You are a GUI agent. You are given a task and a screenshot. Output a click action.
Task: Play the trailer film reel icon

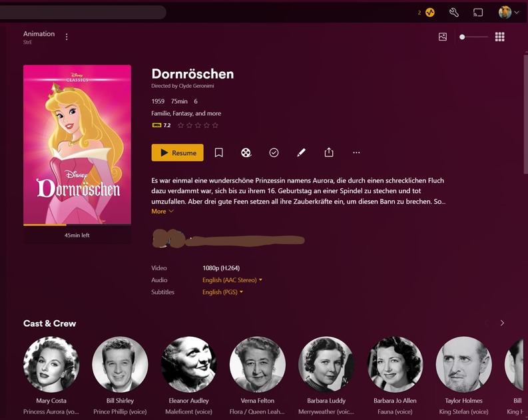point(246,152)
